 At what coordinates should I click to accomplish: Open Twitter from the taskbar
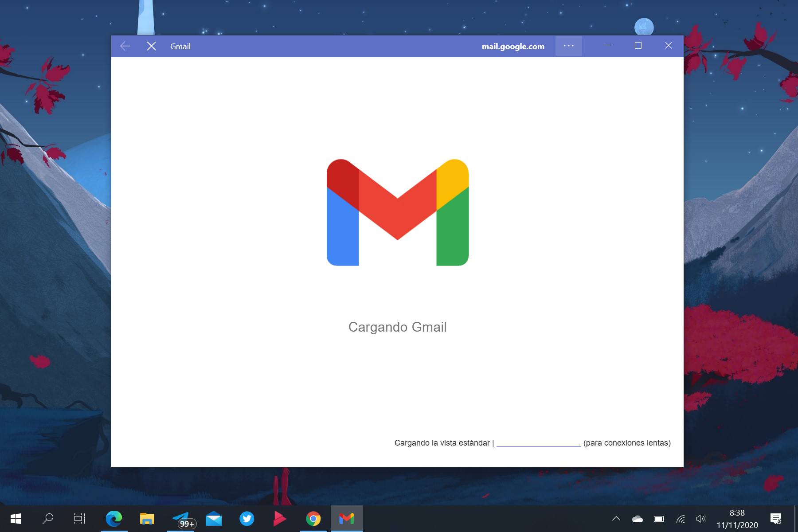[247, 518]
